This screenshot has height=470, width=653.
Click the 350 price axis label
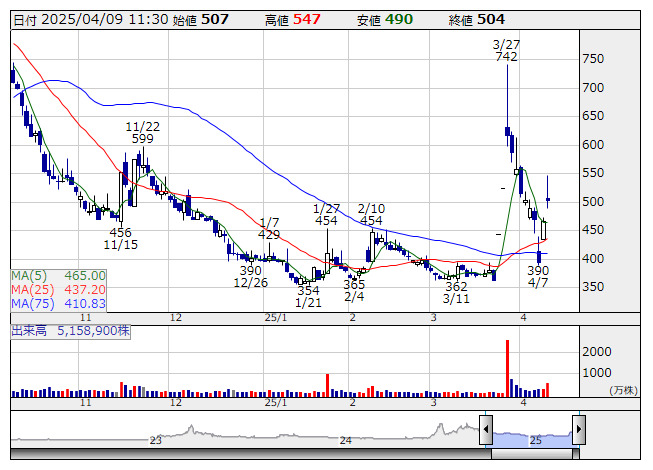pyautogui.click(x=593, y=287)
